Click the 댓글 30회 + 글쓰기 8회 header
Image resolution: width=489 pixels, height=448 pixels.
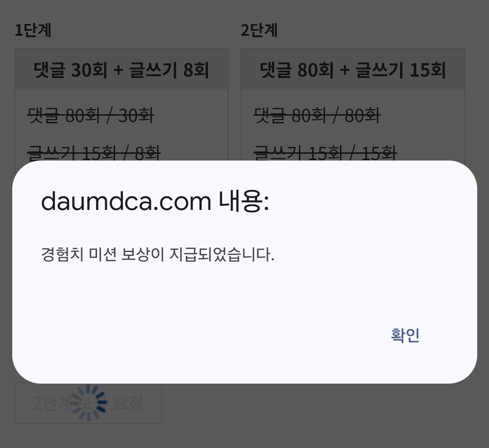point(121,69)
